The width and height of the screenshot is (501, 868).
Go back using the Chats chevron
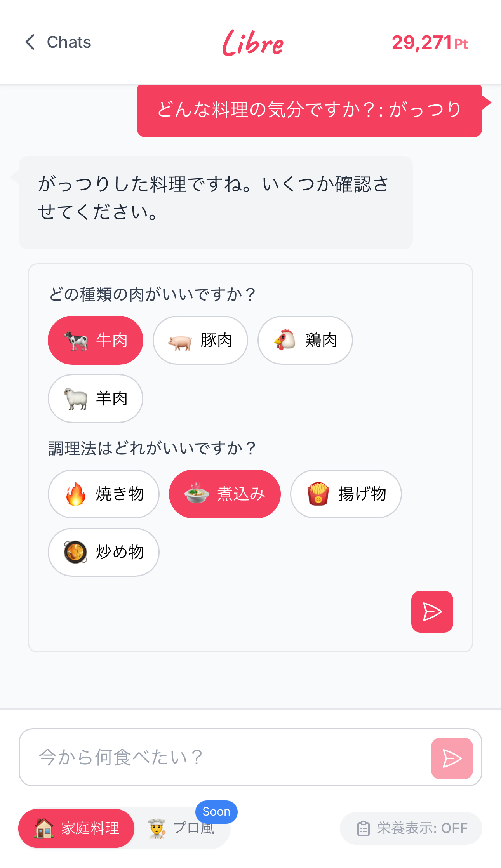(x=30, y=42)
